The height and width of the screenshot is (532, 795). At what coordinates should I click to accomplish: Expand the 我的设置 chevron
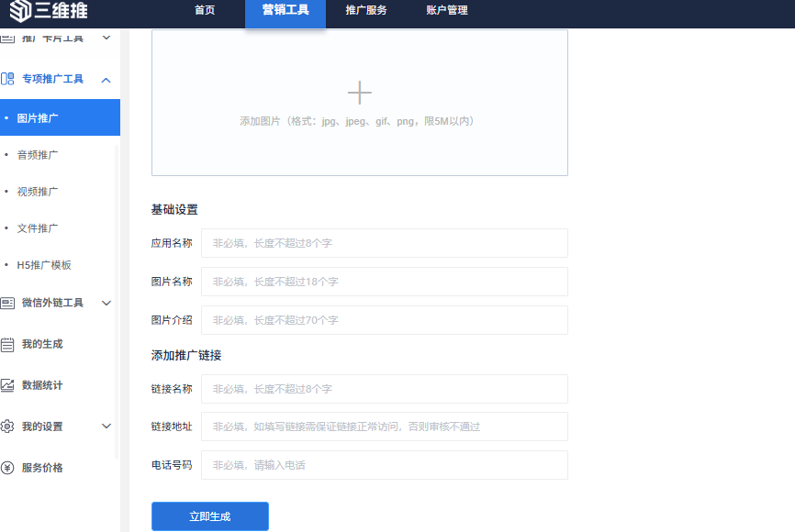[106, 427]
